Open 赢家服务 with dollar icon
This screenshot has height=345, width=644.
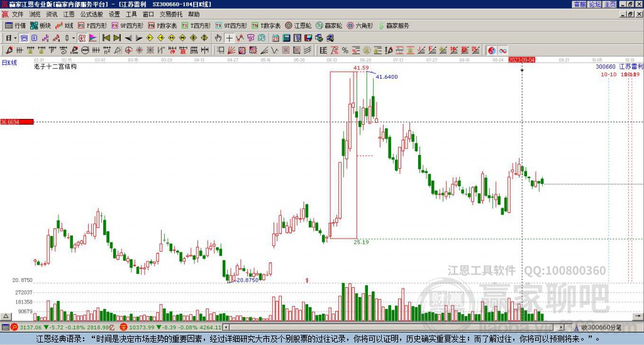pos(394,25)
